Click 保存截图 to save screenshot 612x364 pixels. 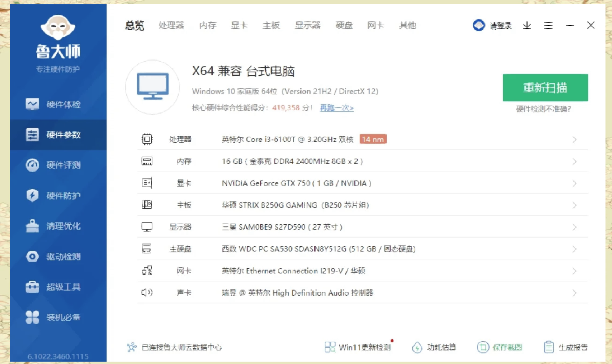click(500, 347)
